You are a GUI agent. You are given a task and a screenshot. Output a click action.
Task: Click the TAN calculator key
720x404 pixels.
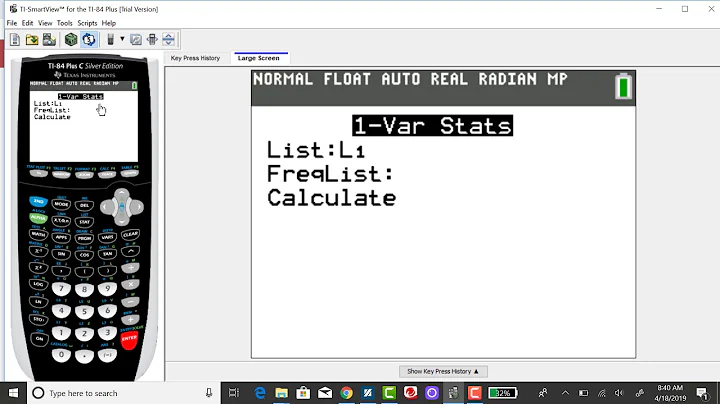click(107, 254)
